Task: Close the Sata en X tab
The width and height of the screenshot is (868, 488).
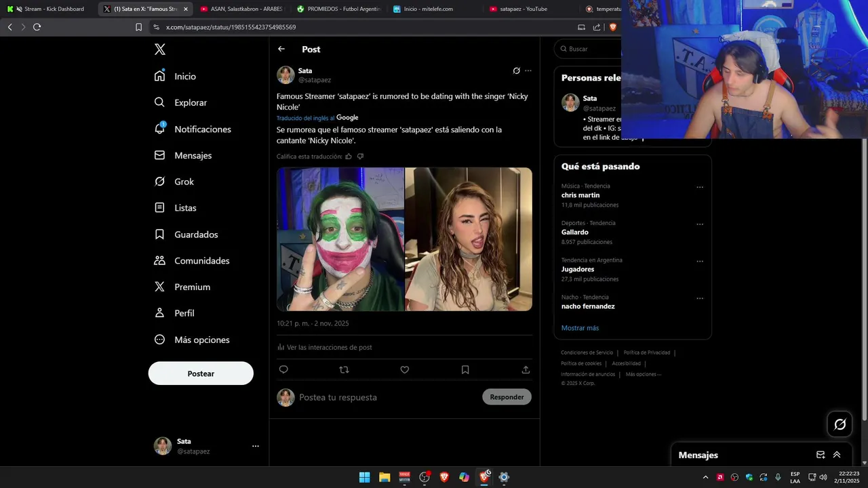Action: pos(186,9)
